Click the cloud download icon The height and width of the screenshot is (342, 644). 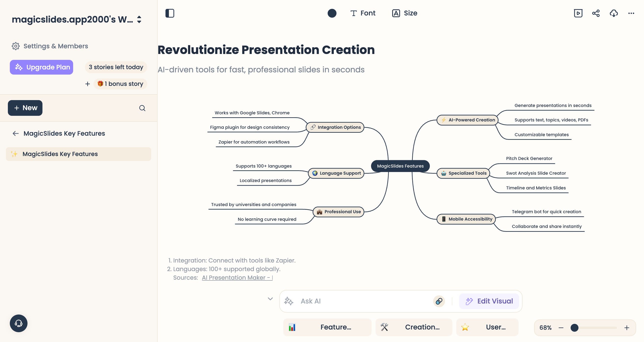(x=614, y=13)
